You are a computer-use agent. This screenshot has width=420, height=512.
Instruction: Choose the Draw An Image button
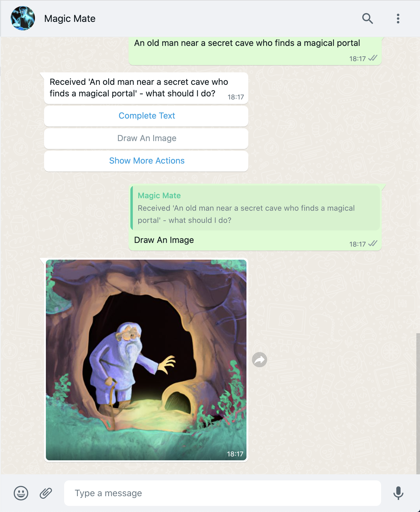pyautogui.click(x=146, y=138)
